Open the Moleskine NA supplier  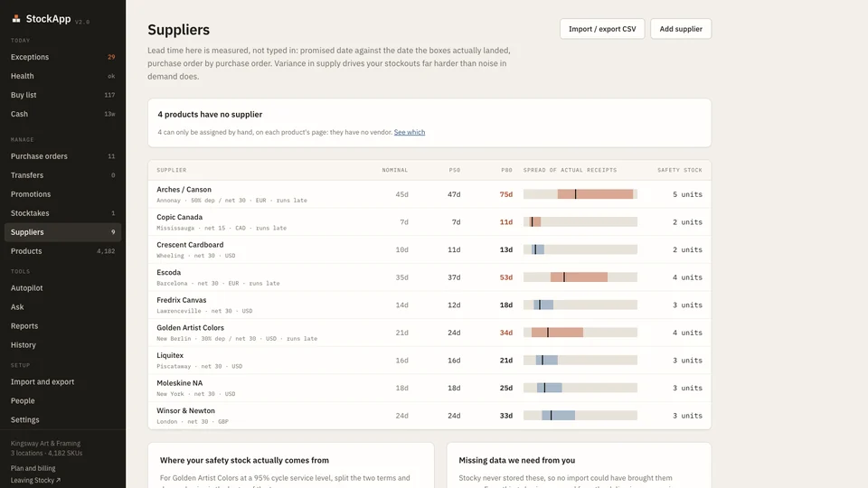click(429, 388)
